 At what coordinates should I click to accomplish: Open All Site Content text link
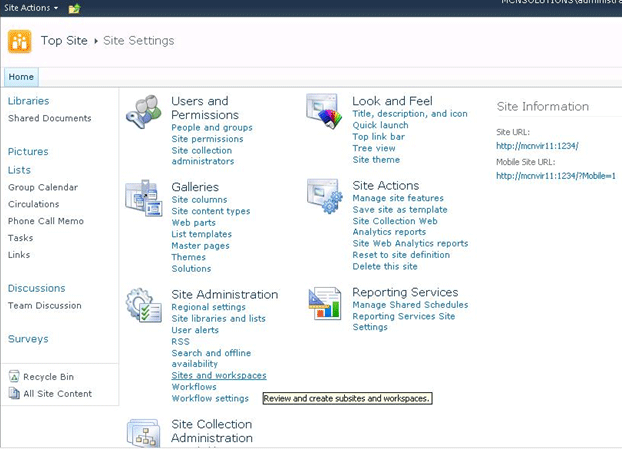[57, 394]
